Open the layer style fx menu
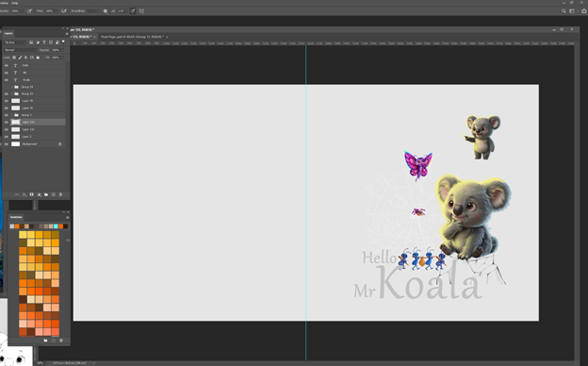Viewport: 588px width, 366px height. tap(24, 194)
